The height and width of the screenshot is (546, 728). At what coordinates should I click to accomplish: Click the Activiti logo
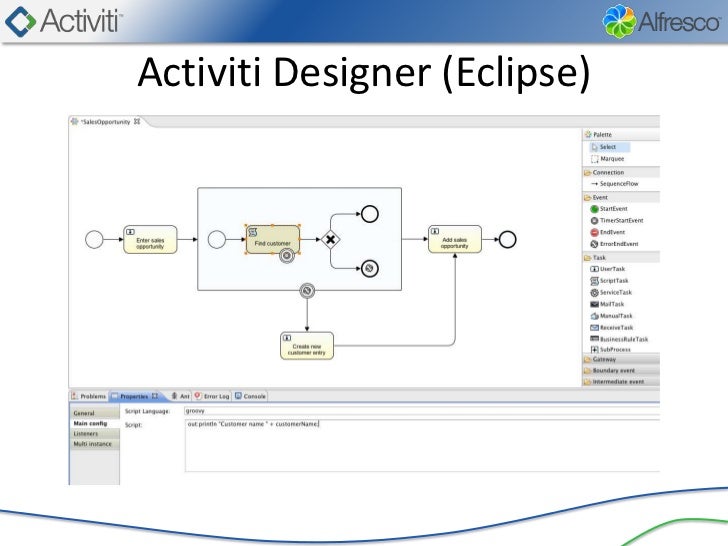click(x=64, y=21)
